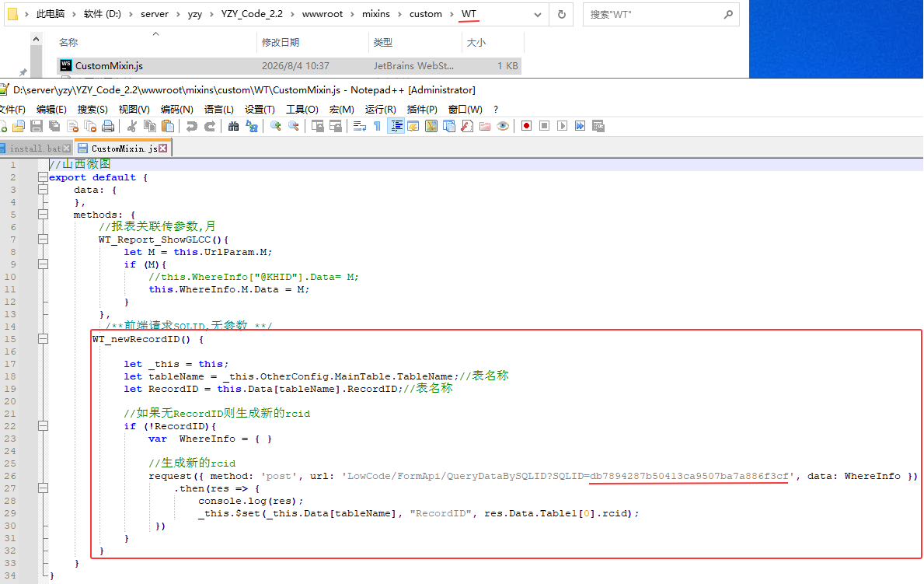Toggle synchronized horizontal scrolling
Viewport: 924px width, 584px height.
coord(335,126)
